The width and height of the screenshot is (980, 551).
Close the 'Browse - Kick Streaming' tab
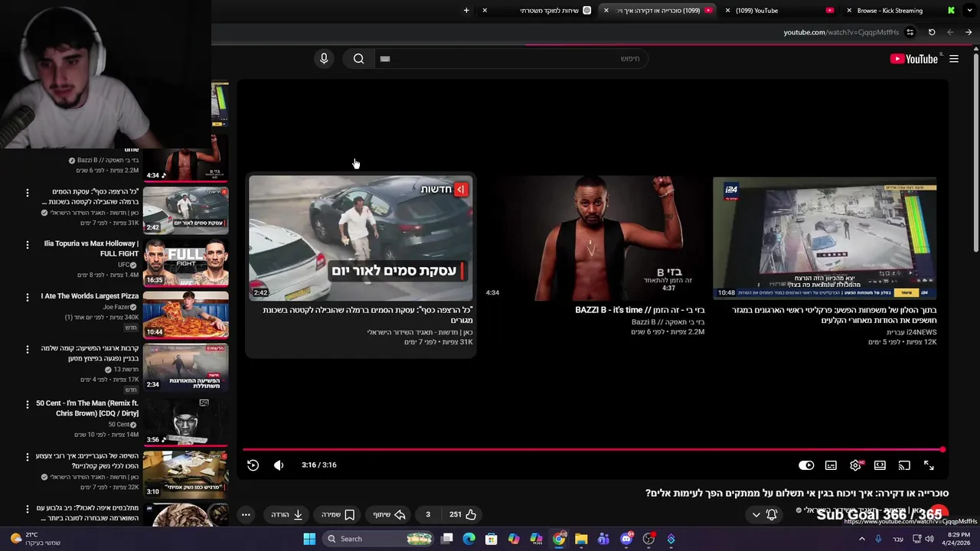point(849,11)
